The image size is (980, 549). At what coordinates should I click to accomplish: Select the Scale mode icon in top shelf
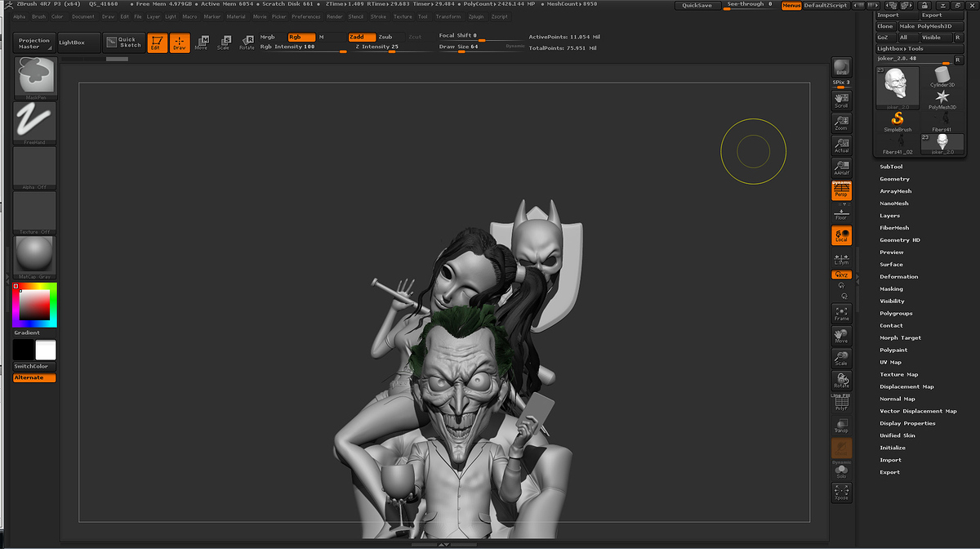(223, 42)
